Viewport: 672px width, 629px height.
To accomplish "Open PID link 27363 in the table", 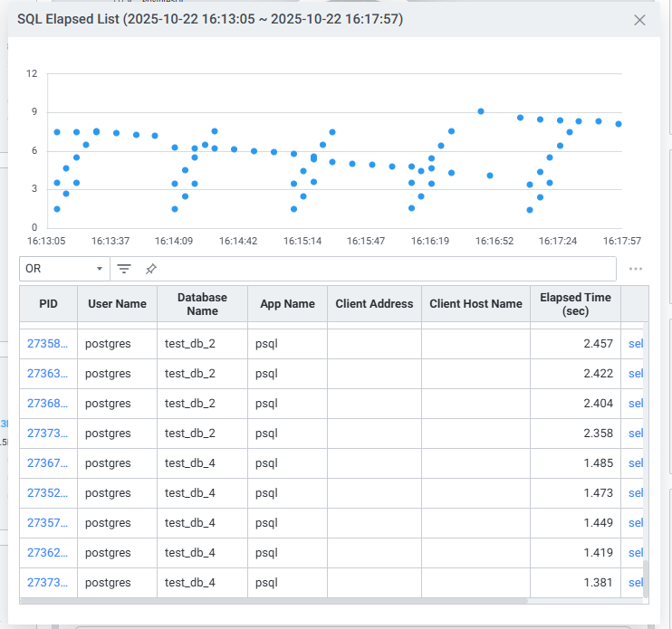I will click(47, 374).
